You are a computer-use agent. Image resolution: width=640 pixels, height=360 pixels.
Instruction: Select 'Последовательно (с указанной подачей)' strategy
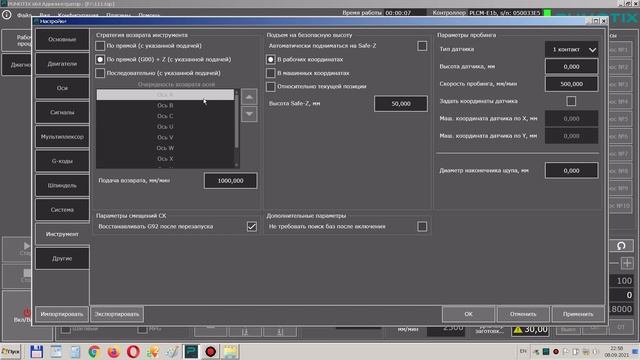tap(100, 73)
